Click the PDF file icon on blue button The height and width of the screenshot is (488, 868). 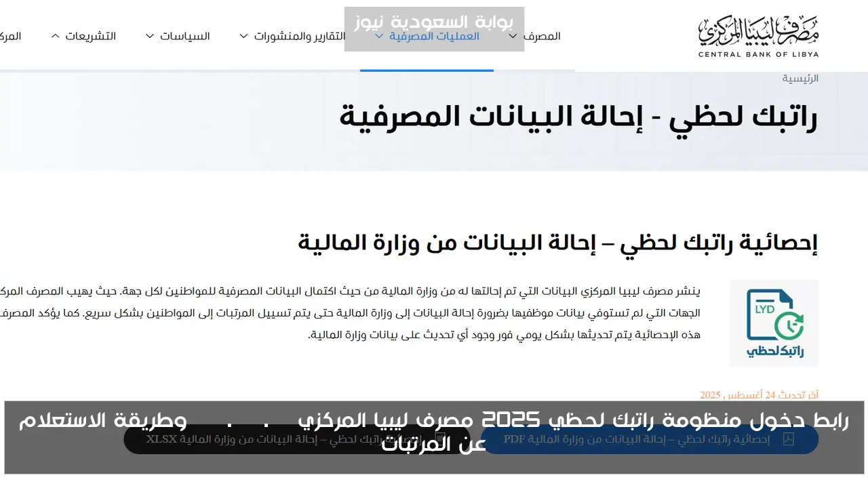(789, 439)
